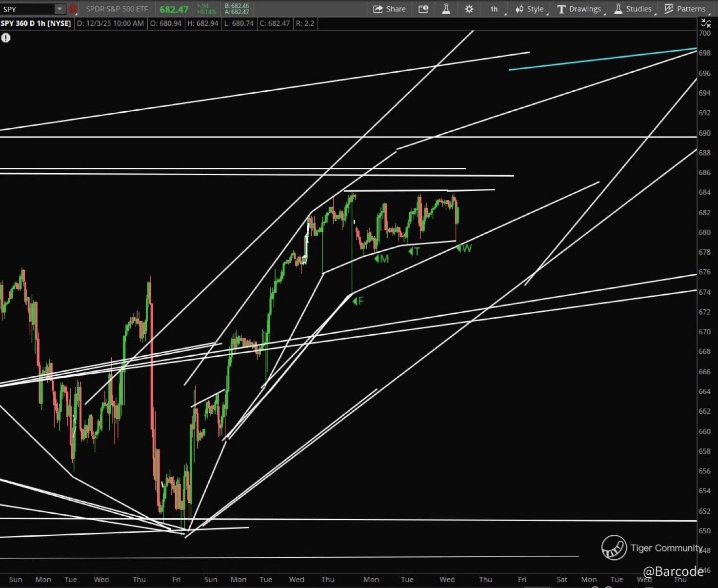Click the +.94 +0.14% change value

coord(206,9)
